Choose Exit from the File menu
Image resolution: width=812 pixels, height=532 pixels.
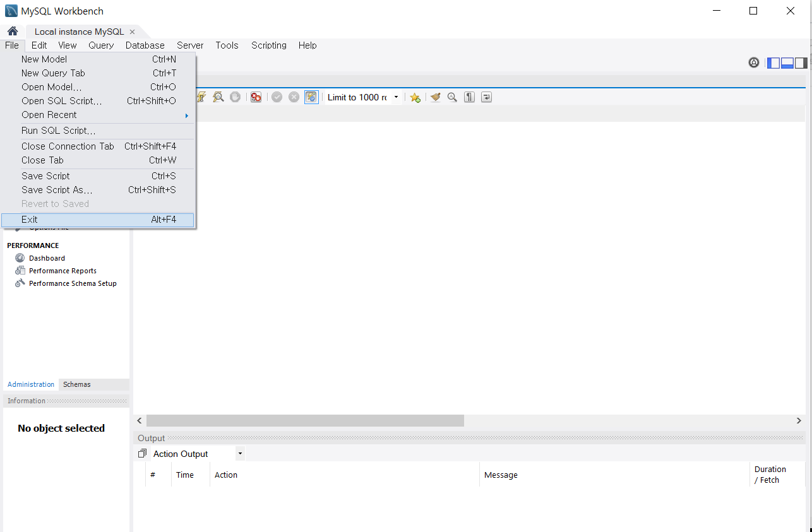[99, 220]
